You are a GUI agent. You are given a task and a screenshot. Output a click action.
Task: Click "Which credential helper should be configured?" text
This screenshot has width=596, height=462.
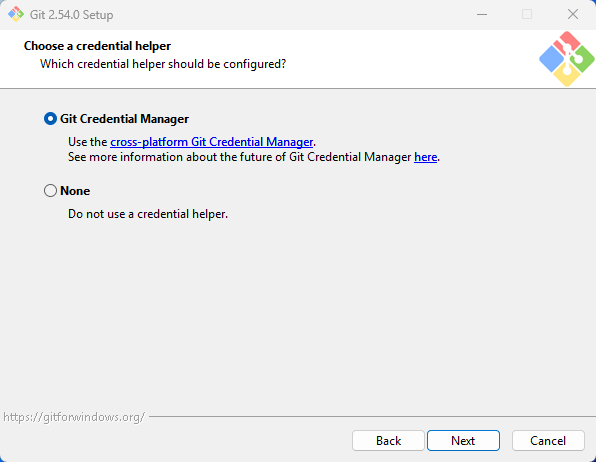click(163, 64)
